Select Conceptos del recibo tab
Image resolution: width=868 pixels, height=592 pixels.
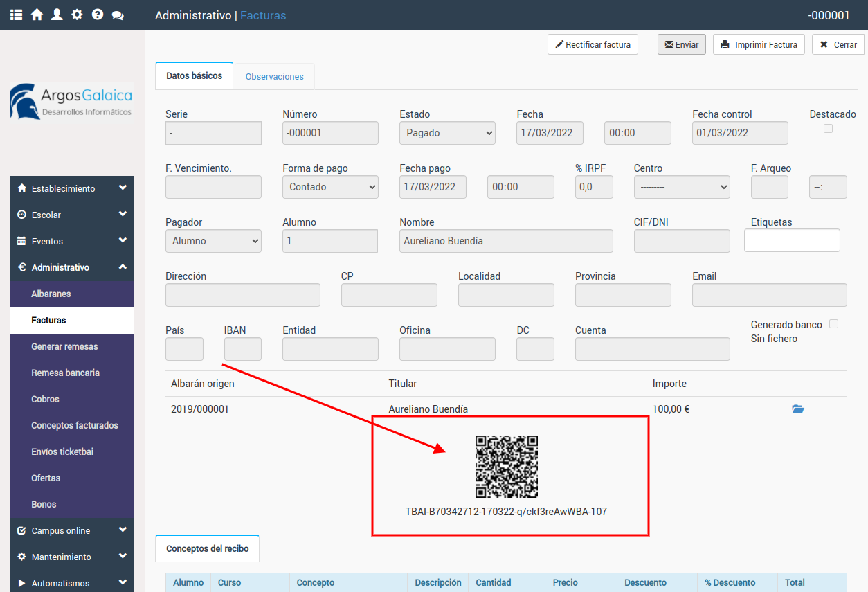207,548
